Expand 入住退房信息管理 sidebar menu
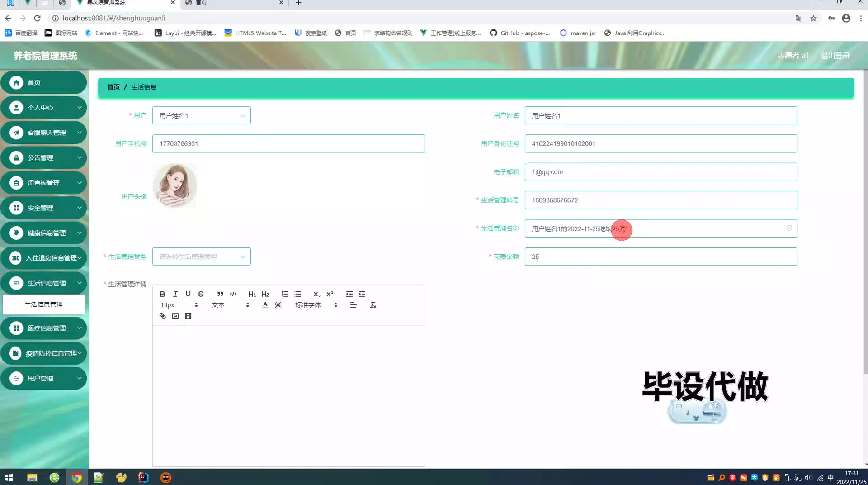868x485 pixels. (43, 258)
